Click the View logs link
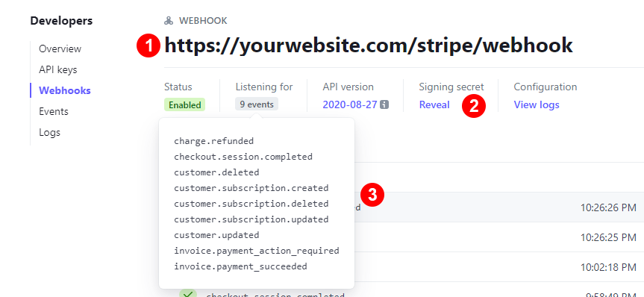The height and width of the screenshot is (297, 644). [537, 104]
